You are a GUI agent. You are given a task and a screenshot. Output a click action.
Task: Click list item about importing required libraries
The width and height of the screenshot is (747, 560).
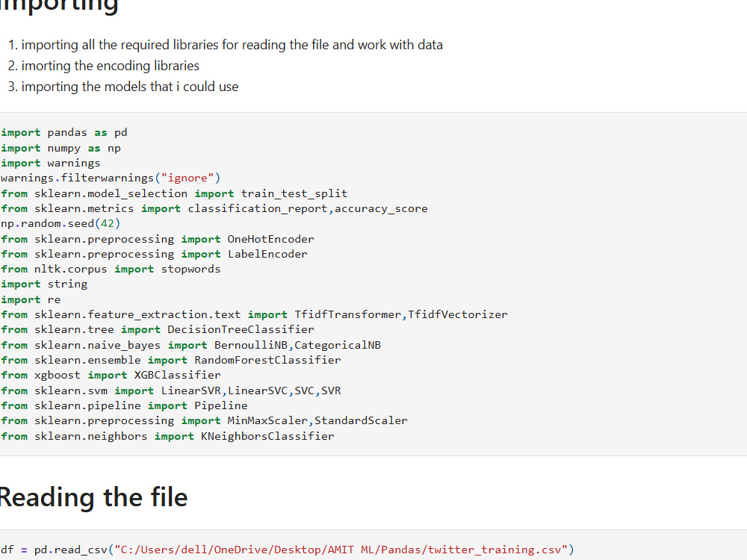232,45
